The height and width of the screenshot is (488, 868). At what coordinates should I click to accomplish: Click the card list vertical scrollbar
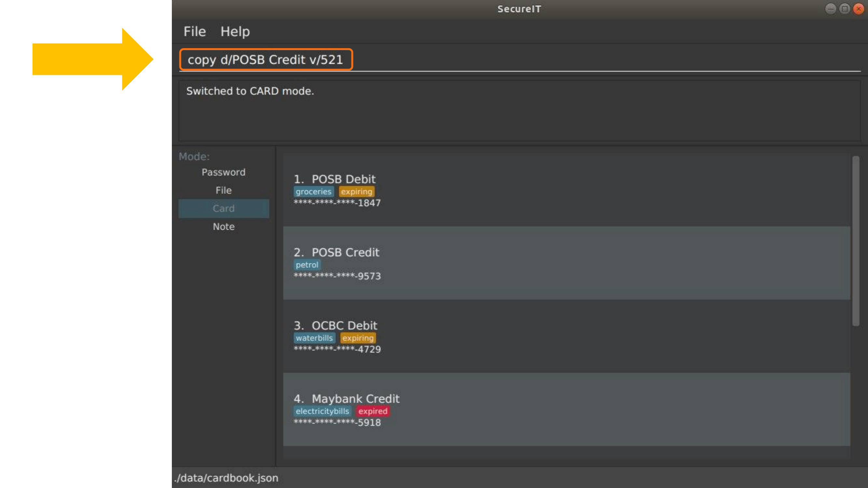point(856,241)
